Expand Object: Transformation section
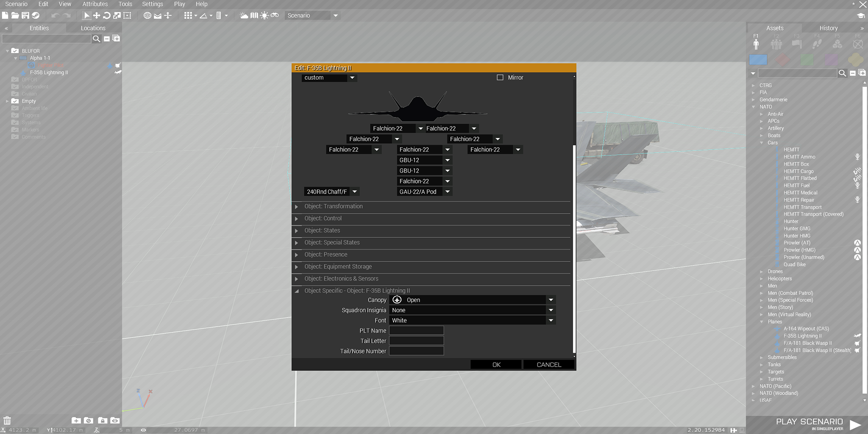The height and width of the screenshot is (434, 868). pyautogui.click(x=297, y=207)
